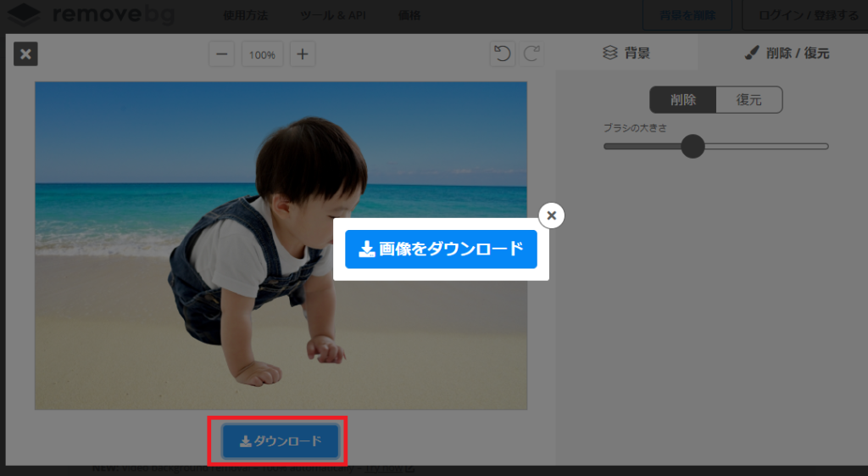
Task: Click the undo arrow icon
Action: point(503,54)
